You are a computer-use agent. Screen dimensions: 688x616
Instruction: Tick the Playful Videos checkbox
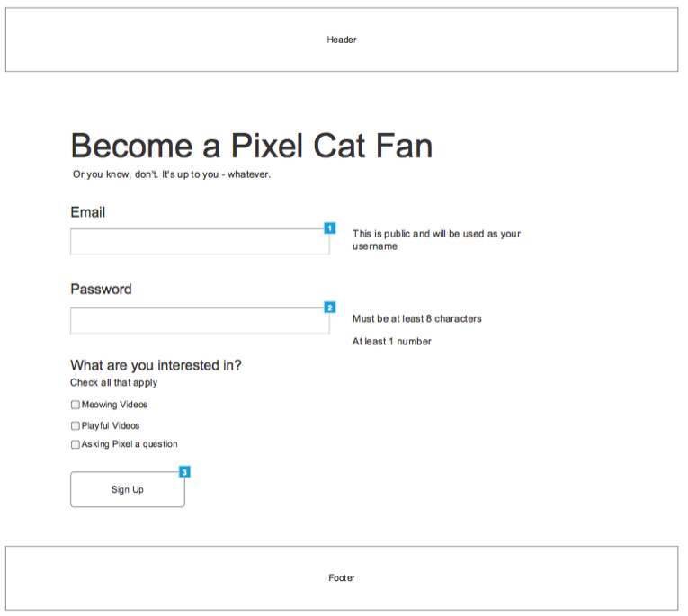(76, 425)
